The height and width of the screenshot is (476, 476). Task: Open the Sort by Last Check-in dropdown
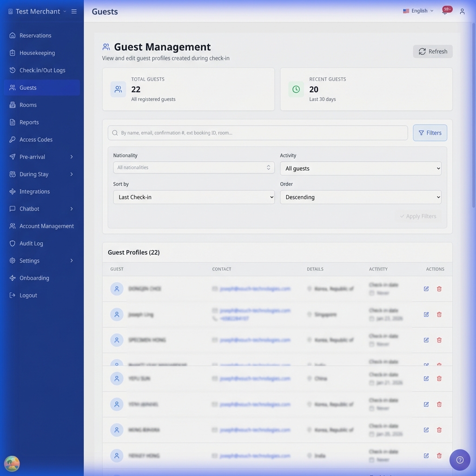[194, 197]
